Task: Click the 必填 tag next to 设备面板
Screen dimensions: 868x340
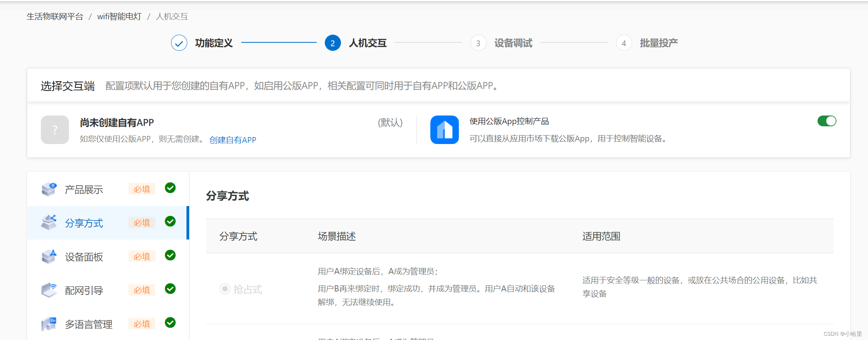Action: (x=142, y=256)
